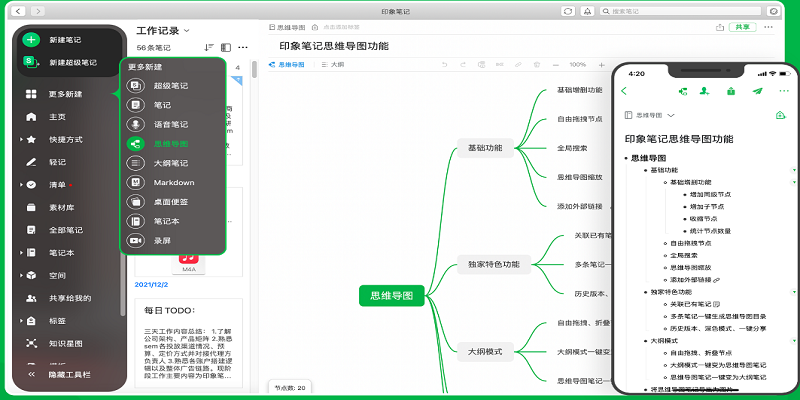
Task: Tap the back arrow on the phone
Action: pos(623,91)
